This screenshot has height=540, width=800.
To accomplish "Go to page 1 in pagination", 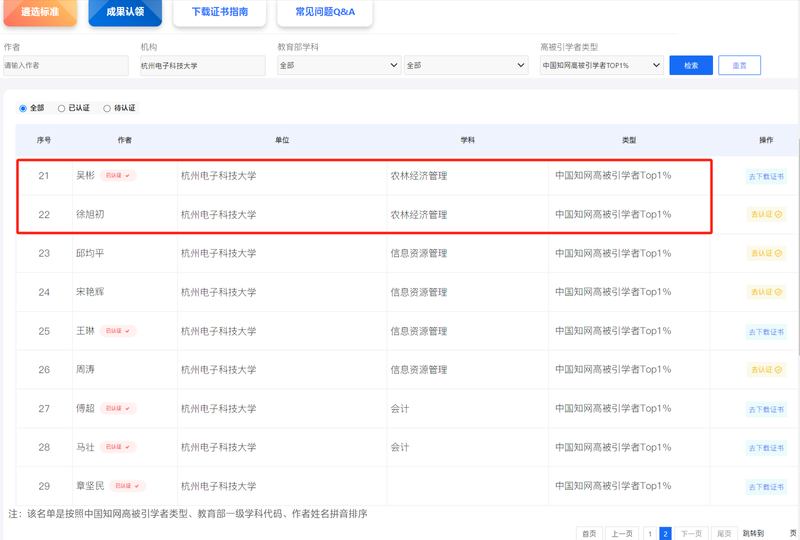I will (x=649, y=533).
